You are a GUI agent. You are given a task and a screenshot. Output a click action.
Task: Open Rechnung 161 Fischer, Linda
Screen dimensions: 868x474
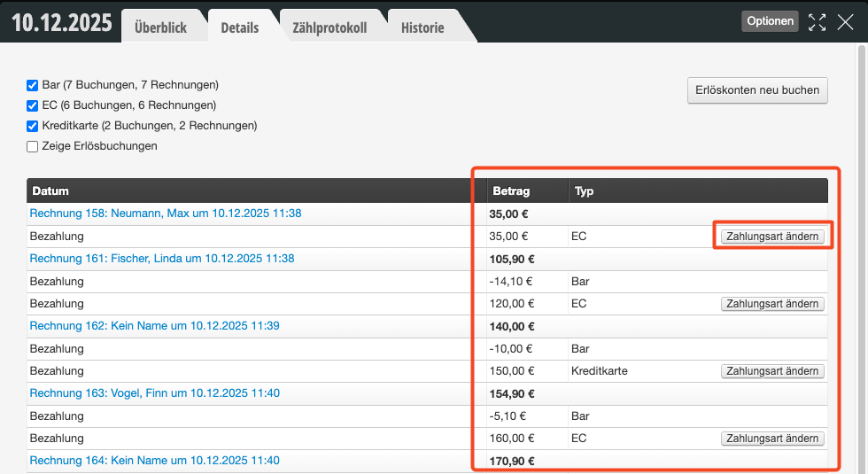[x=162, y=259]
